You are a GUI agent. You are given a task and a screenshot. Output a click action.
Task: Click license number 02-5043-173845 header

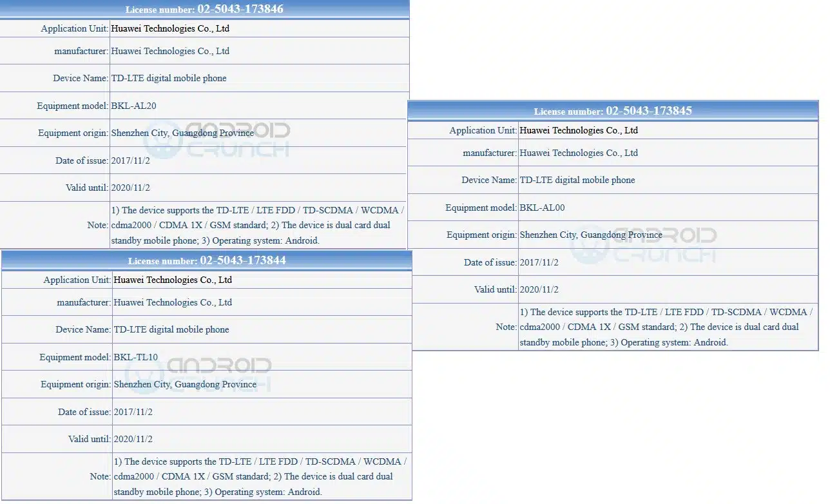(x=613, y=111)
